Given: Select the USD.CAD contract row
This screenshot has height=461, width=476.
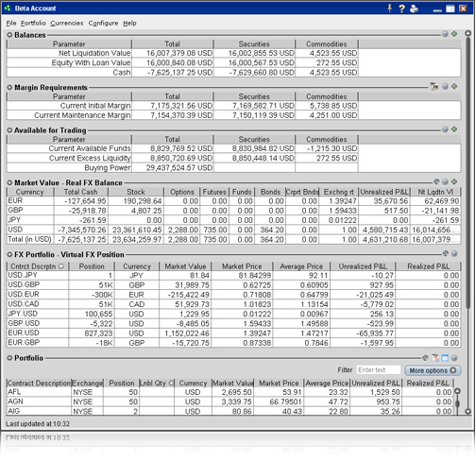Looking at the screenshot, I should (x=233, y=304).
